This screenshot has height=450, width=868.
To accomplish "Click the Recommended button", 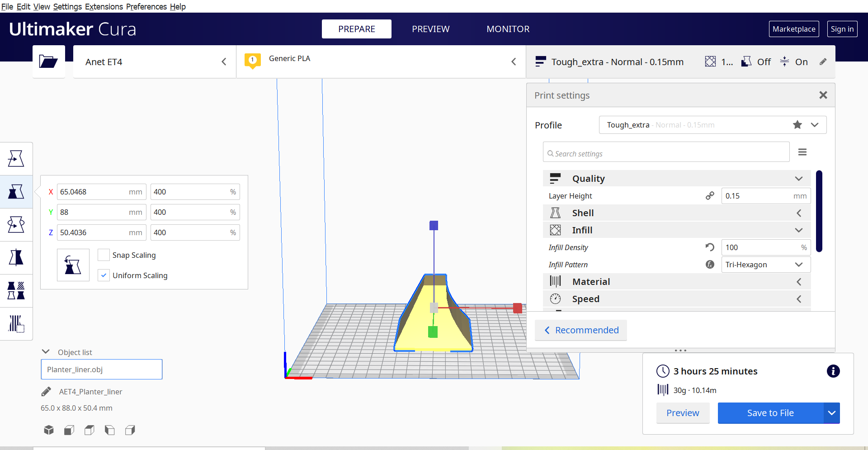I will [581, 330].
